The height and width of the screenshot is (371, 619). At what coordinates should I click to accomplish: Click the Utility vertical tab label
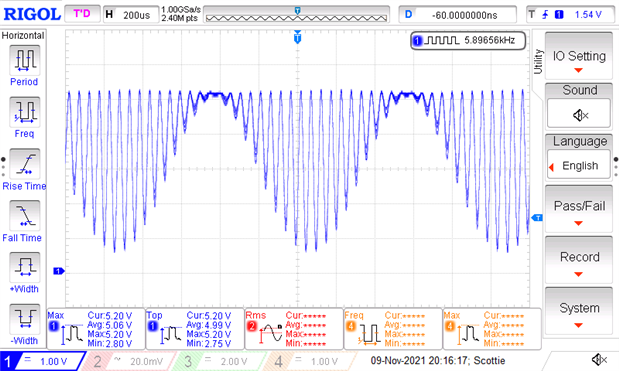coord(538,62)
